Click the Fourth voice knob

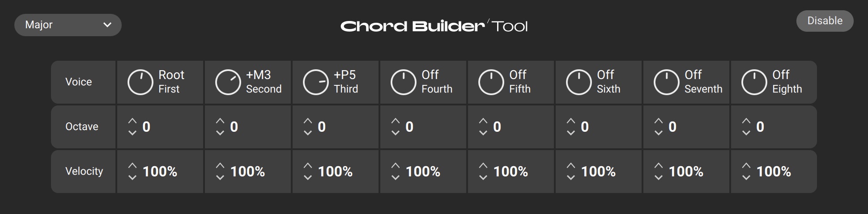[x=403, y=83]
